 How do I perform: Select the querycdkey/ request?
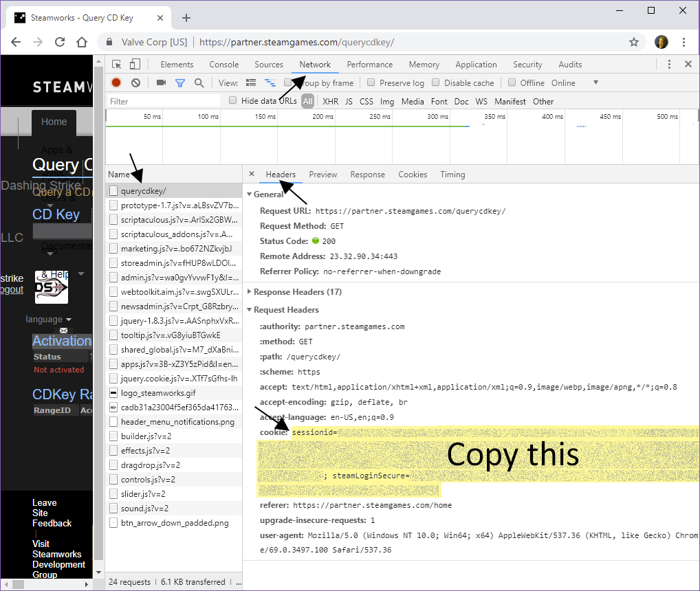pyautogui.click(x=174, y=191)
